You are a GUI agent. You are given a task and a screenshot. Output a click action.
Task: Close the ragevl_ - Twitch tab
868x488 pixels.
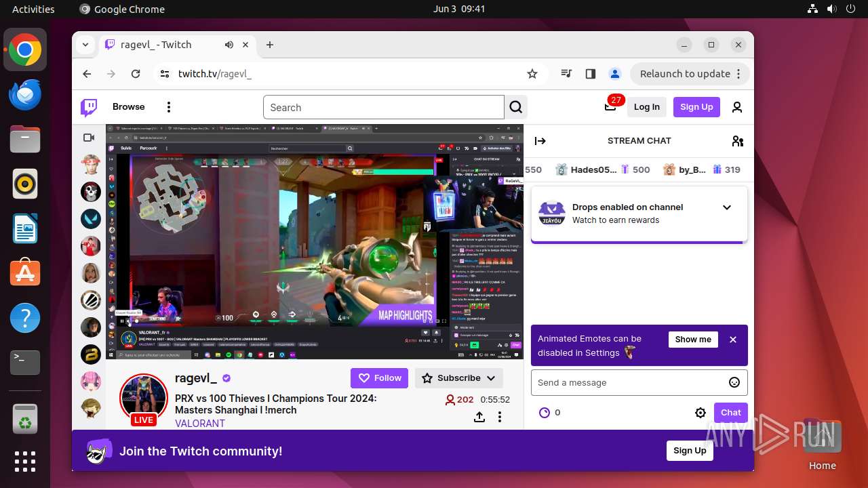coord(245,45)
